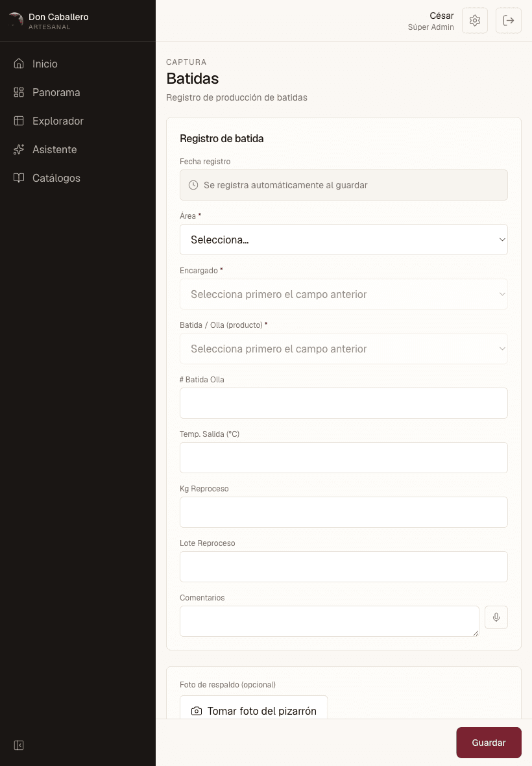Click Tomar foto del pizarrón button

253,711
